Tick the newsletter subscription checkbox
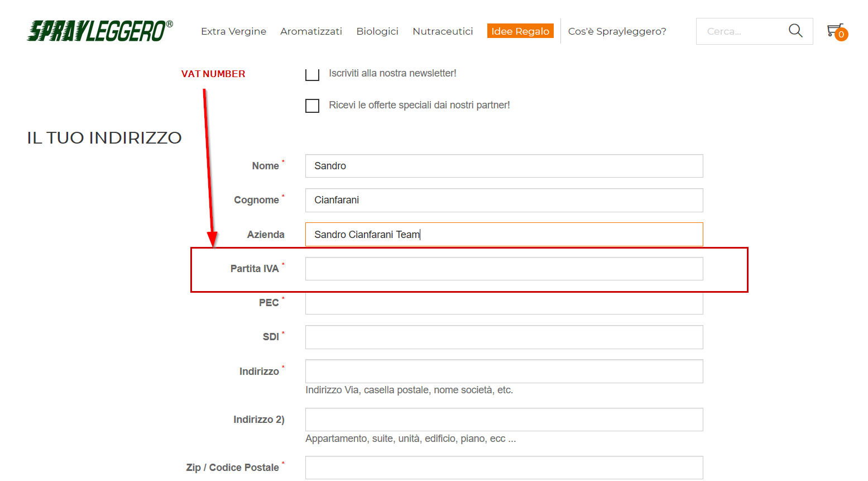The height and width of the screenshot is (481, 868). tap(312, 74)
